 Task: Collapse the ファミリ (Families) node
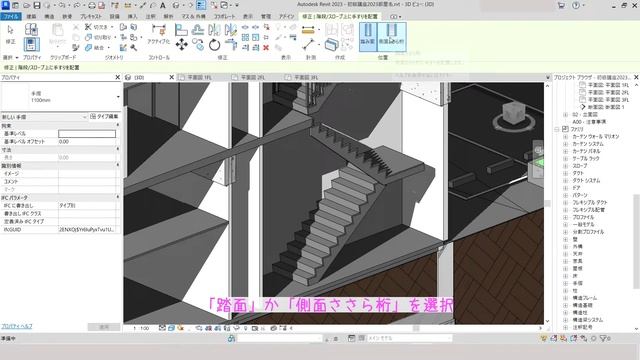point(558,129)
